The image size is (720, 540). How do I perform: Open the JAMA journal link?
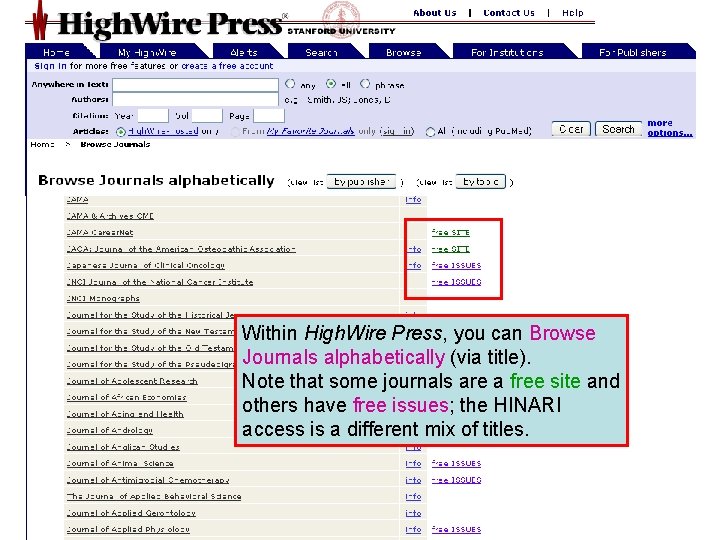77,199
